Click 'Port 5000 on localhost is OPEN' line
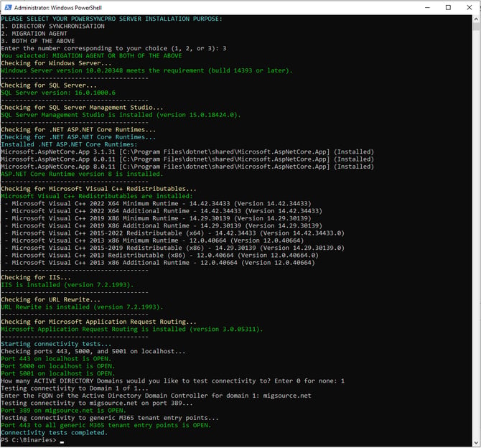Viewport: 481px width, 448px height. [58, 365]
